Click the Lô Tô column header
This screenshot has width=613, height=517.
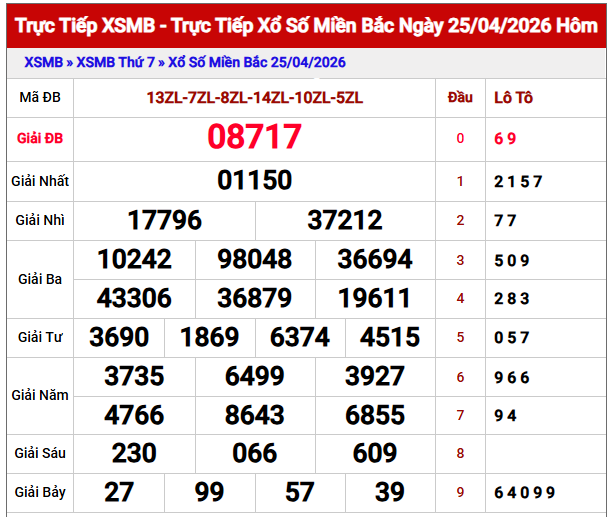514,98
